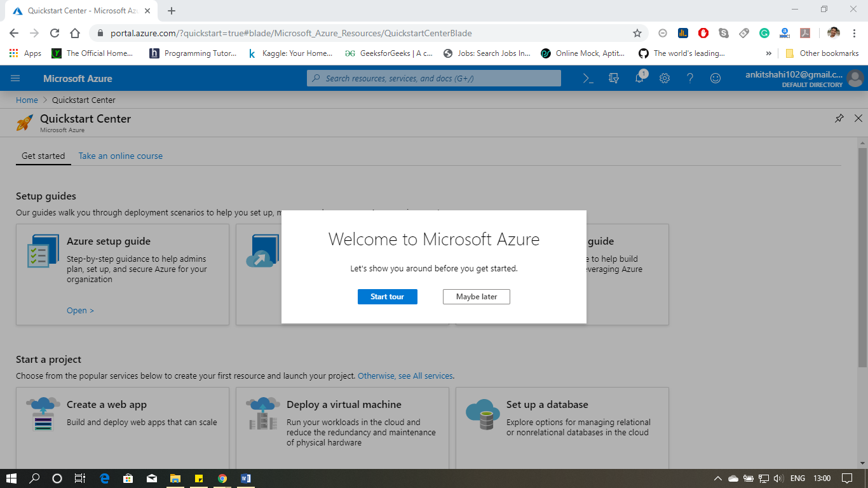868x488 pixels.
Task: Open the Kaggle: Your Home bookmark
Action: [x=290, y=53]
